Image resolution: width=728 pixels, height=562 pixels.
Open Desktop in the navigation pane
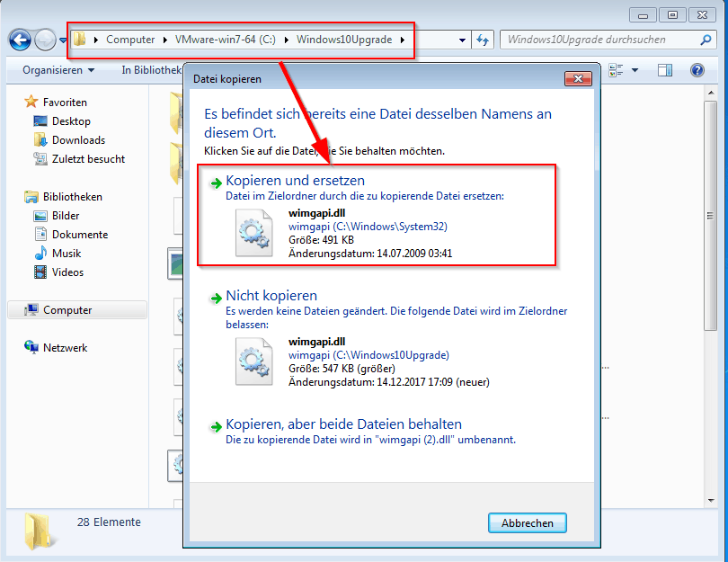click(71, 121)
